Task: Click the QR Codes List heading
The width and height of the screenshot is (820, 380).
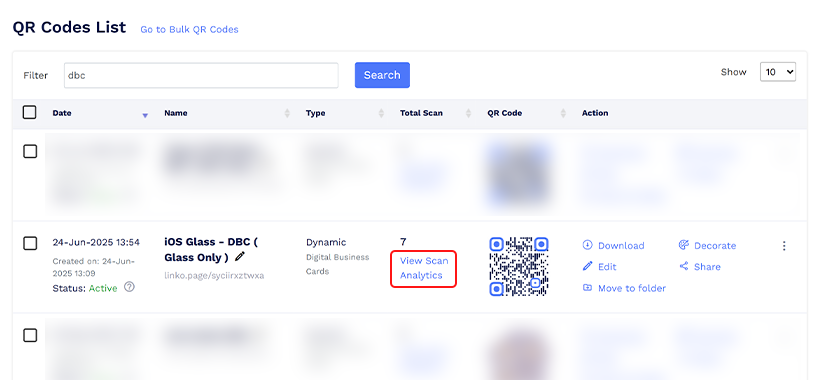Action: pos(69,27)
